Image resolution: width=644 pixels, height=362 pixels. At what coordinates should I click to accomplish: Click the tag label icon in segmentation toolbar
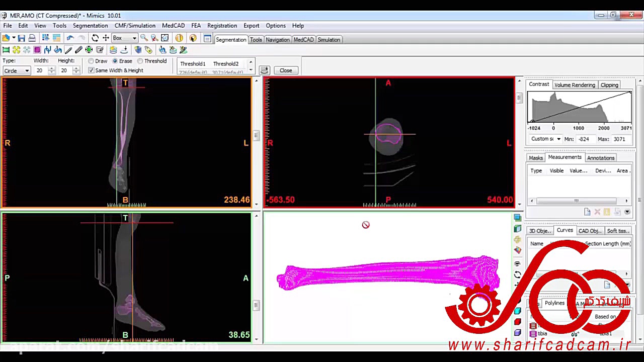(x=148, y=50)
